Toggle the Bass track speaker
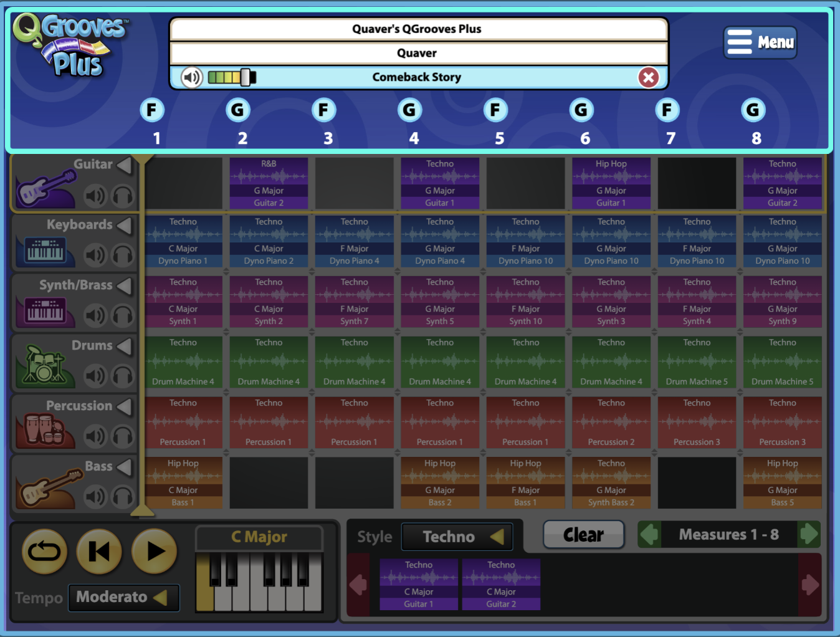 95,497
